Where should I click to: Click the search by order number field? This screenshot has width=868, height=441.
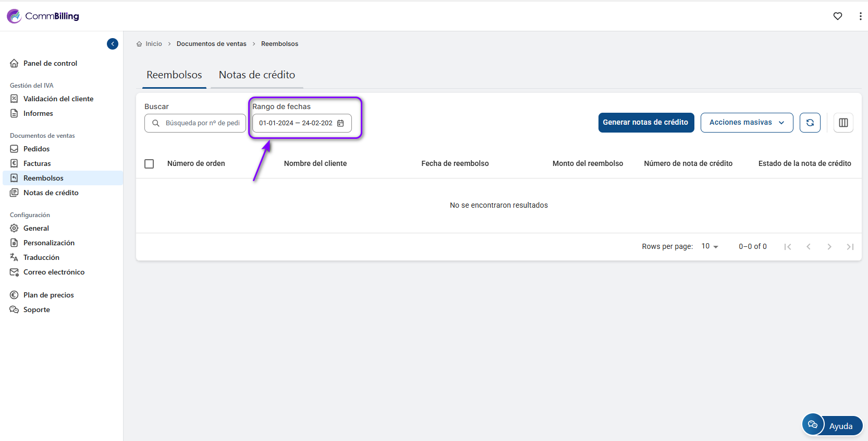click(202, 123)
